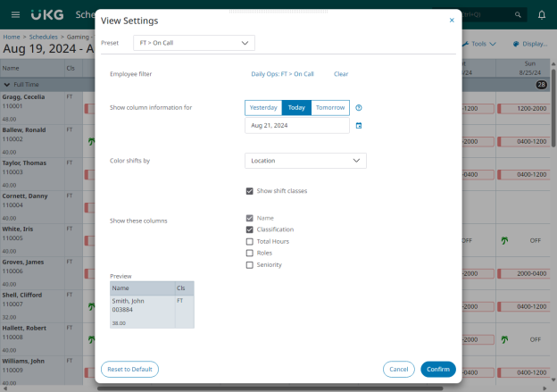This screenshot has height=392, width=557.
Task: Enable the Seniority column checkbox
Action: 250,265
